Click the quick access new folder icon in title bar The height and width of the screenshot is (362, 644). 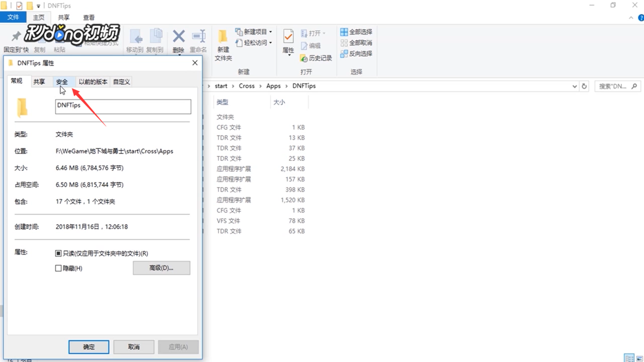point(30,6)
